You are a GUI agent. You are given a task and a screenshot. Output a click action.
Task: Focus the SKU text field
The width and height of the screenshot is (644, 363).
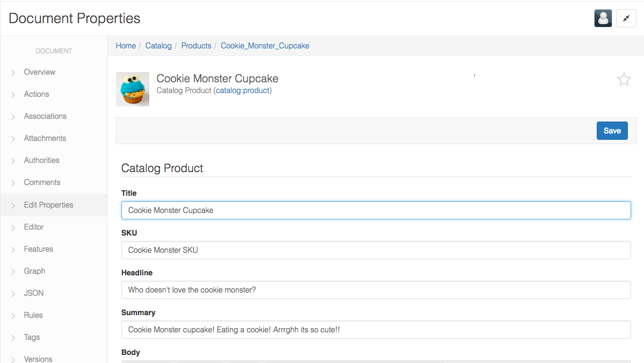point(376,250)
